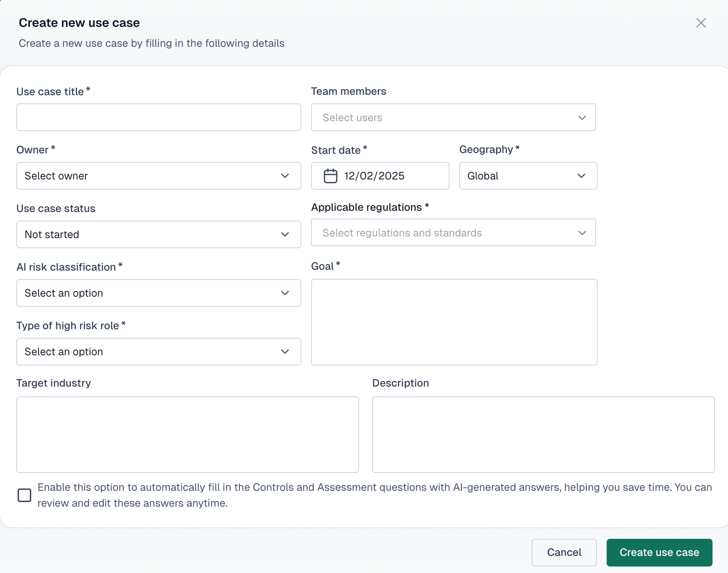Viewport: 728px width, 573px height.
Task: Click the Create use case button
Action: [x=659, y=552]
